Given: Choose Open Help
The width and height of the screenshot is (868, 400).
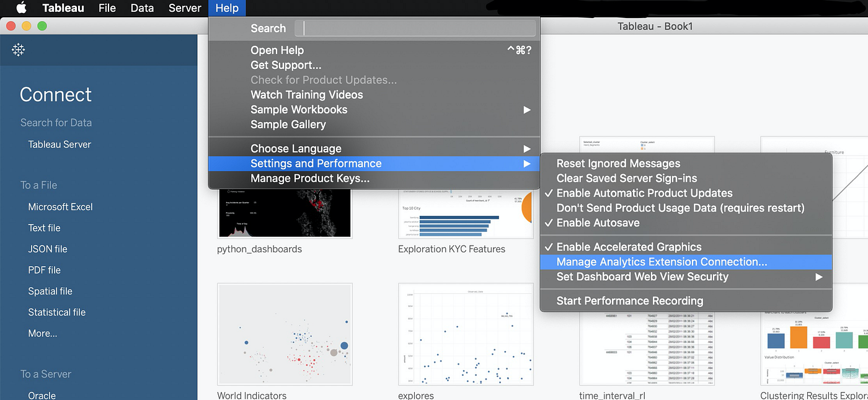Looking at the screenshot, I should coord(374,50).
